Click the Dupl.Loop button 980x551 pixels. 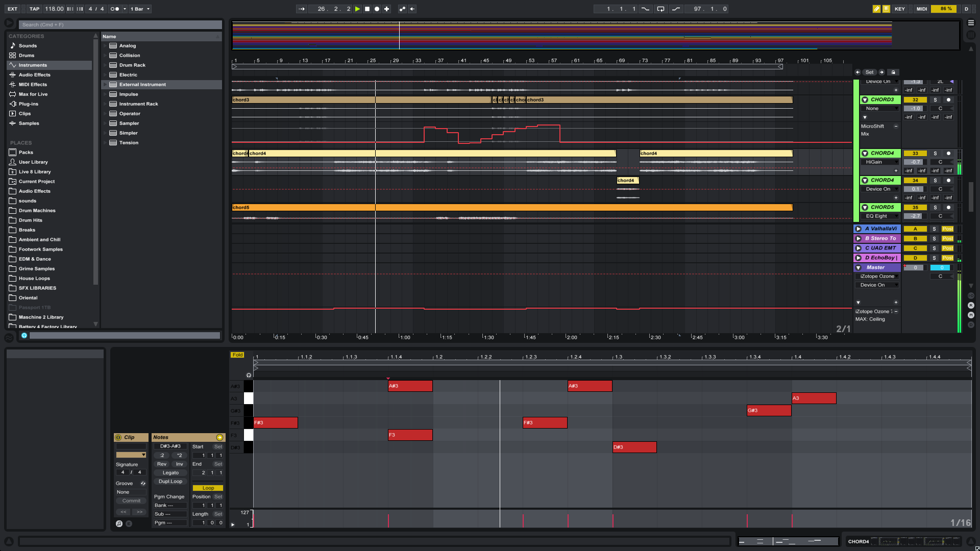170,481
